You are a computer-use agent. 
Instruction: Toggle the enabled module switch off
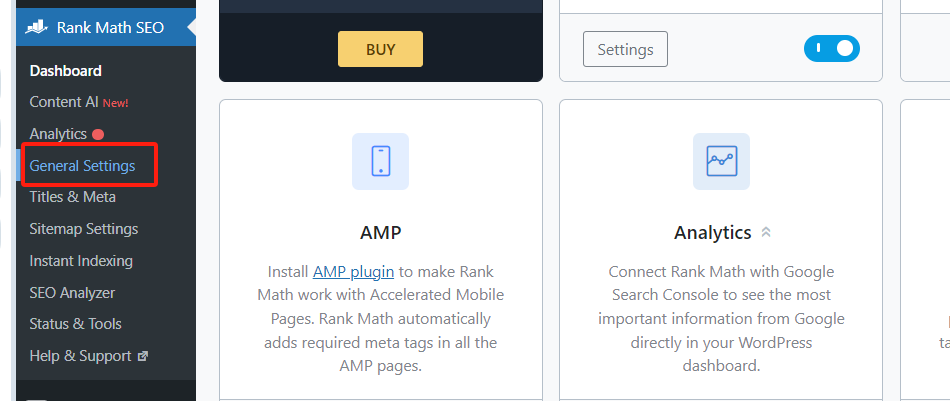(831, 48)
